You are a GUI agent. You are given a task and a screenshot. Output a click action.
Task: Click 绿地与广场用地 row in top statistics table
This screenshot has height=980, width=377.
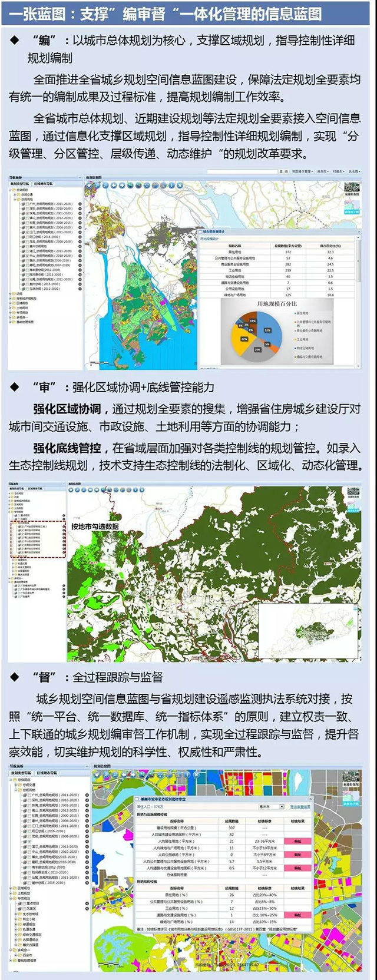pos(277,295)
